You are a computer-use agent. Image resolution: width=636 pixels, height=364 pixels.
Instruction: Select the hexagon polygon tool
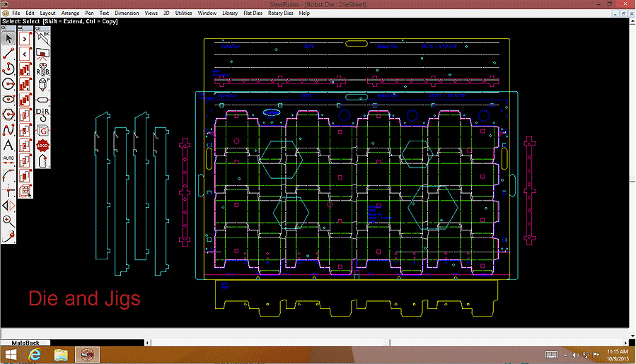8,115
